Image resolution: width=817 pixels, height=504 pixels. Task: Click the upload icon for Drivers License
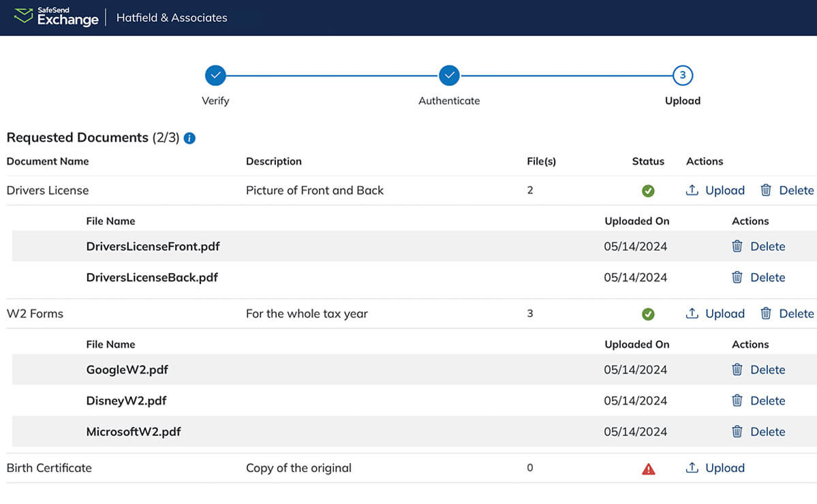(x=692, y=191)
